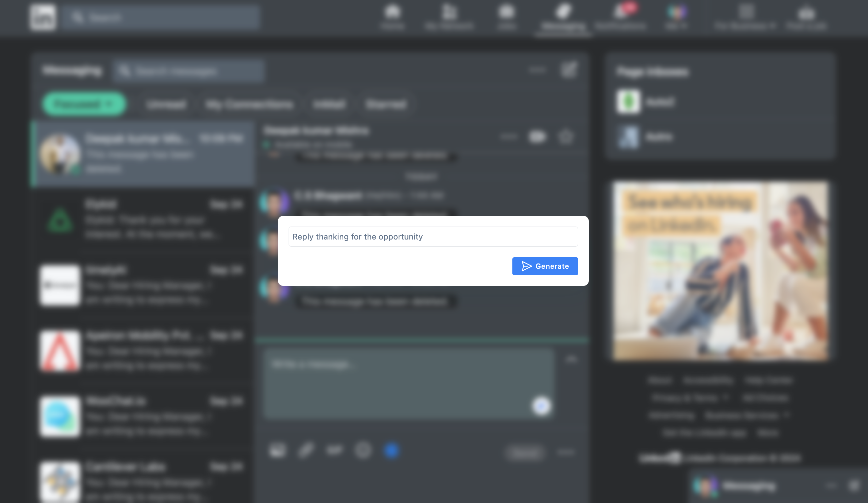The image size is (868, 503).
Task: Select the GIF icon in message toolbar
Action: (x=333, y=450)
